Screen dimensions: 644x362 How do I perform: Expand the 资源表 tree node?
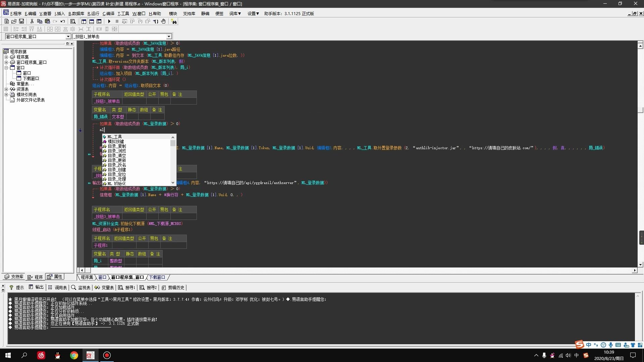[x=6, y=89]
